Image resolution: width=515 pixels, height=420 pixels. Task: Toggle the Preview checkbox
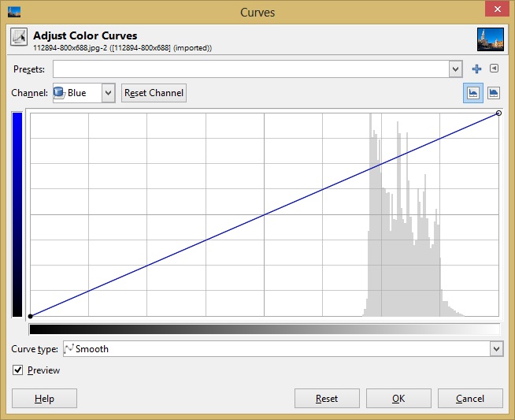18,370
